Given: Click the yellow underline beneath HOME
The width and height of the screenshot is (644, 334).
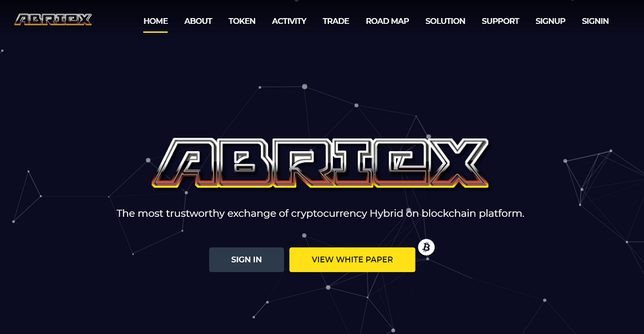Looking at the screenshot, I should point(155,32).
